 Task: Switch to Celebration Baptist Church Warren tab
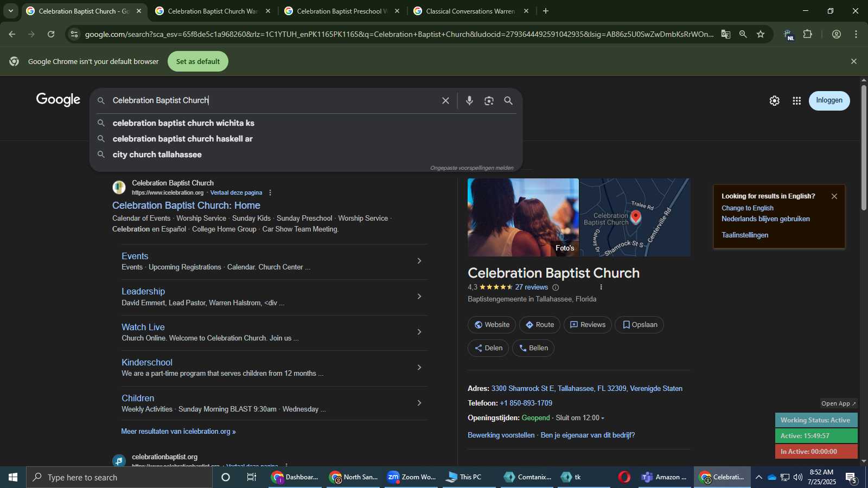[x=212, y=11]
